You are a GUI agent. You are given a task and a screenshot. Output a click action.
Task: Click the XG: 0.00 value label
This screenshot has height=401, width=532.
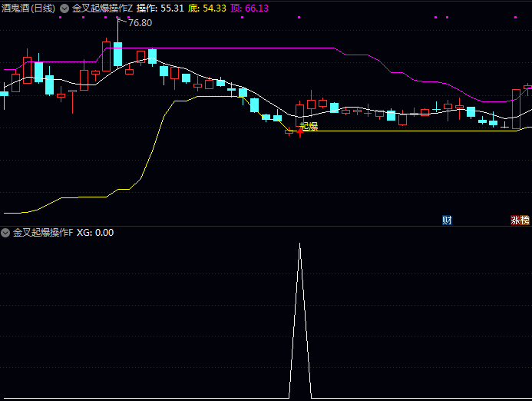(95, 232)
